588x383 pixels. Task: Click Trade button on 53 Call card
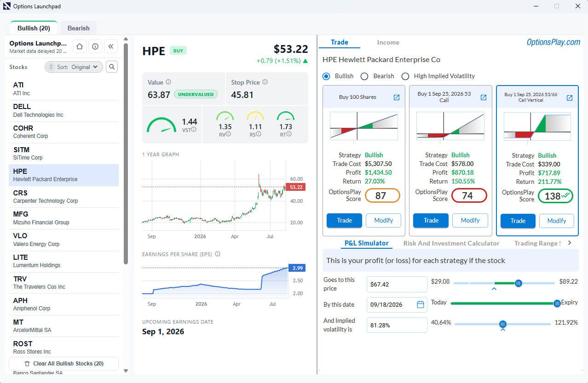(x=431, y=220)
